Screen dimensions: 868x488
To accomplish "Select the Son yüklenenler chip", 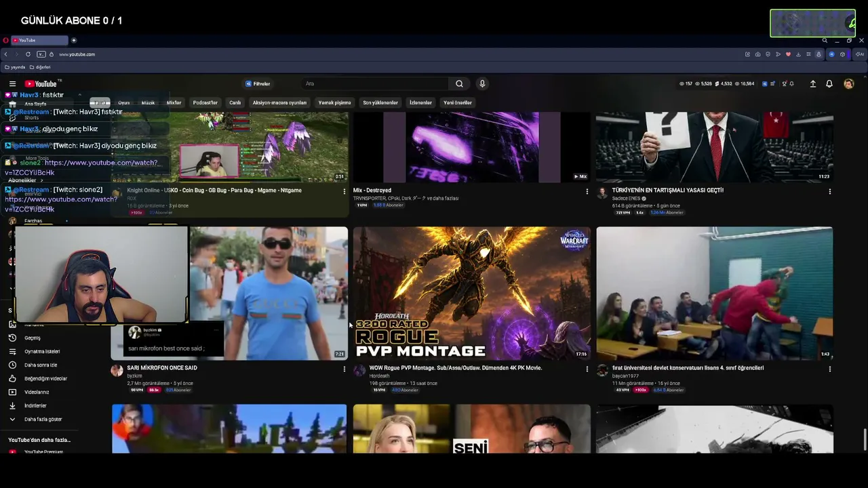I will [x=380, y=103].
